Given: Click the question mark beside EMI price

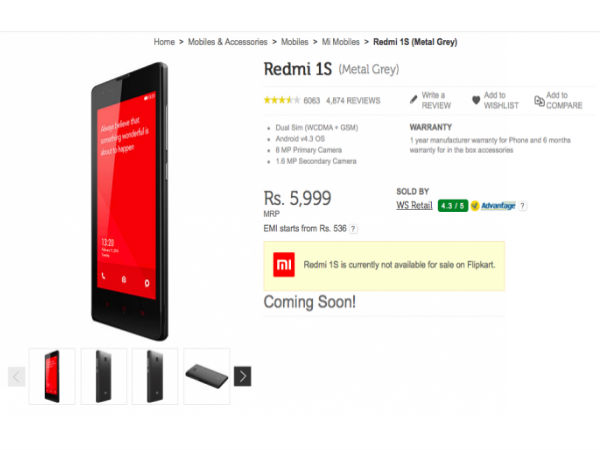Looking at the screenshot, I should point(353,229).
